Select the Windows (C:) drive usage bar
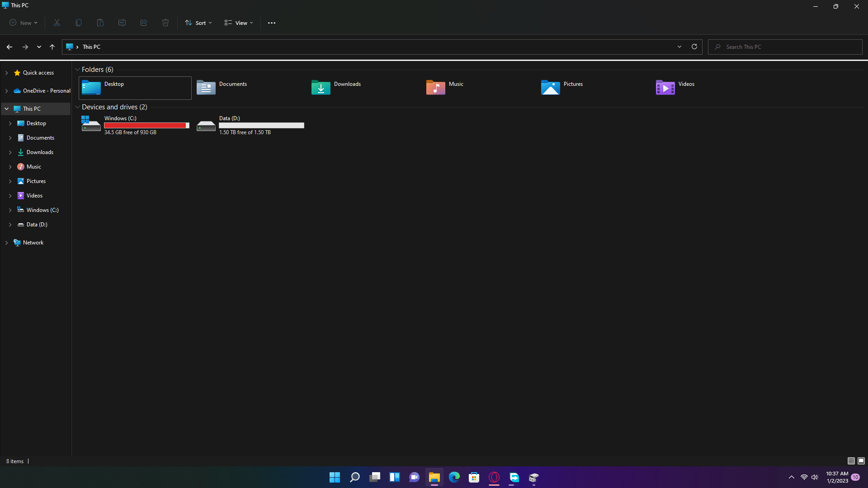868x488 pixels. 146,126
